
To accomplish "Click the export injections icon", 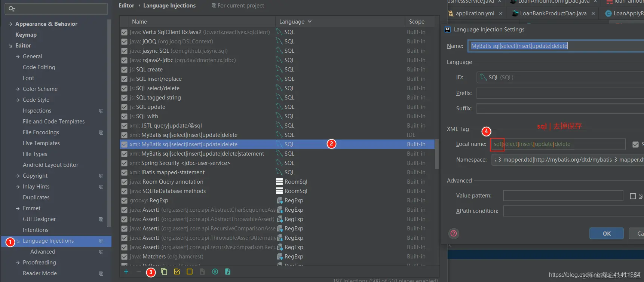I will [x=228, y=272].
